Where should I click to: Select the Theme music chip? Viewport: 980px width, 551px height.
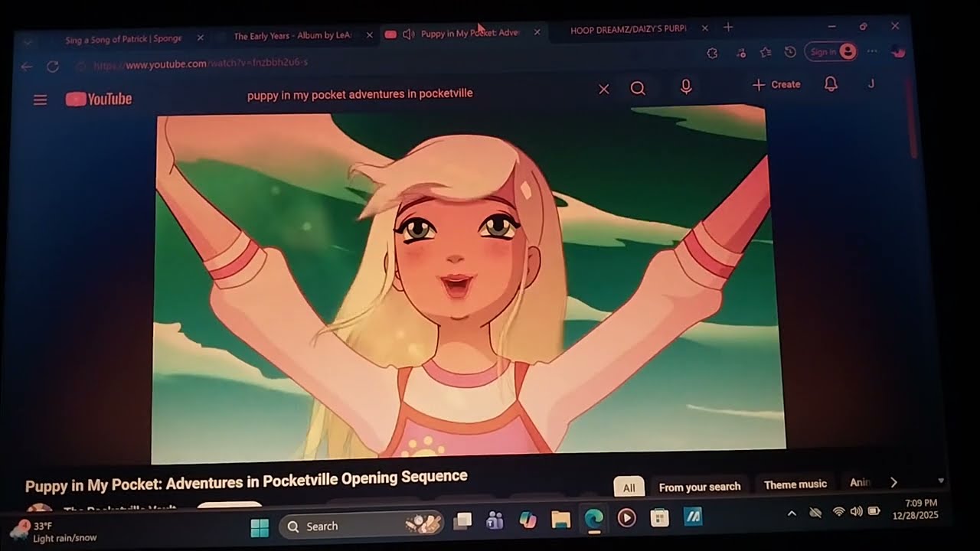(x=795, y=484)
